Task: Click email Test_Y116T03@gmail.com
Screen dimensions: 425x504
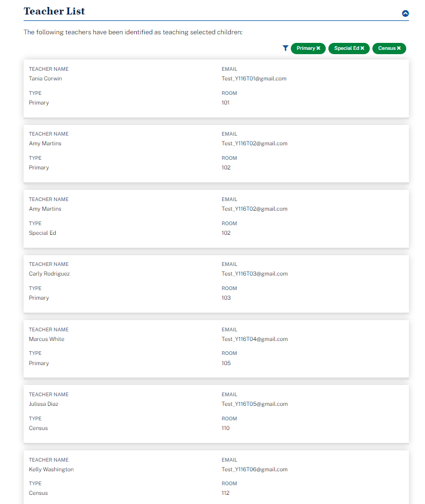Action: click(254, 274)
